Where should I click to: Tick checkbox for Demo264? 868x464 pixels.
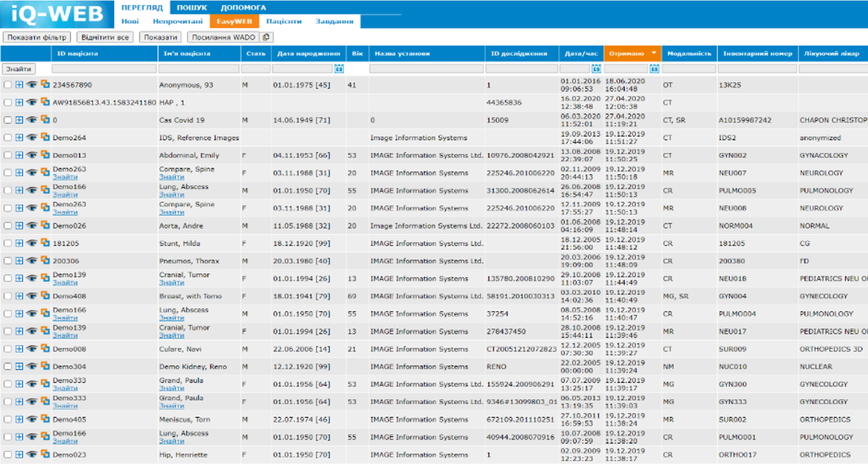click(x=8, y=137)
